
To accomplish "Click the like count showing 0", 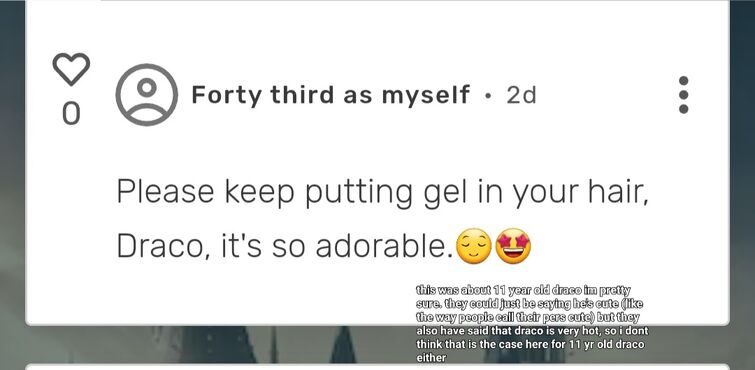I will pos(71,113).
